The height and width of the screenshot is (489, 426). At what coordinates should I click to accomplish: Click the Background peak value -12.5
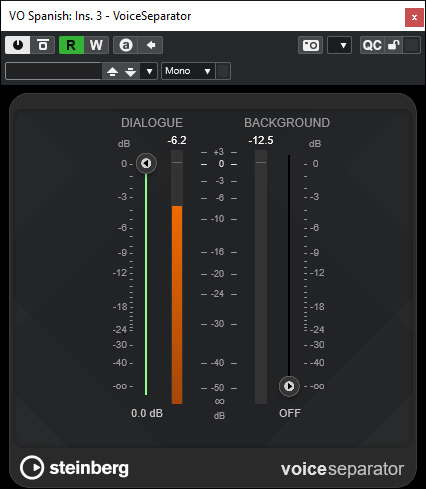point(261,140)
